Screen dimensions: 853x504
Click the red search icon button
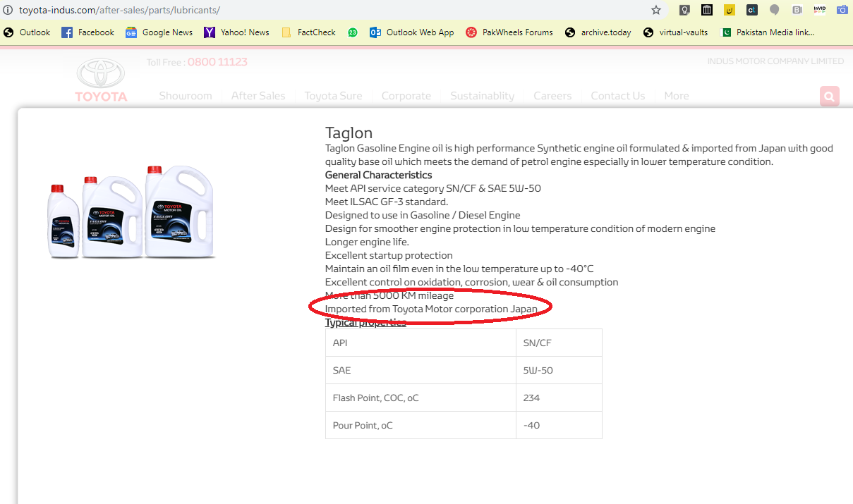830,97
